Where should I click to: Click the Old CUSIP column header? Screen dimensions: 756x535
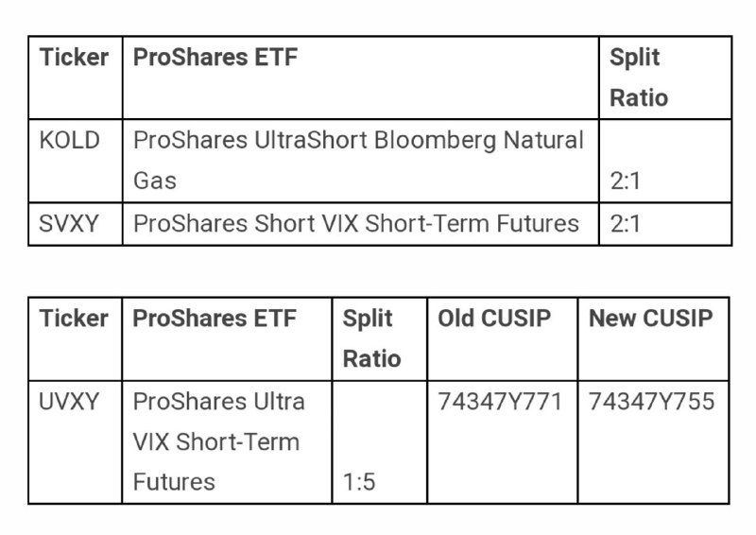coord(494,319)
